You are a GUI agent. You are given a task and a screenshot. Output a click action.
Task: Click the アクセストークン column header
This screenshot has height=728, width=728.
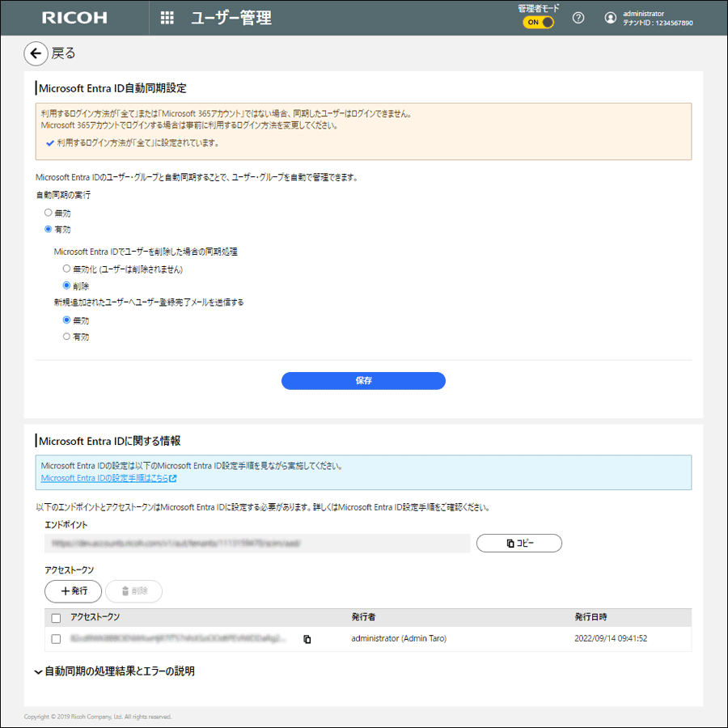point(95,617)
